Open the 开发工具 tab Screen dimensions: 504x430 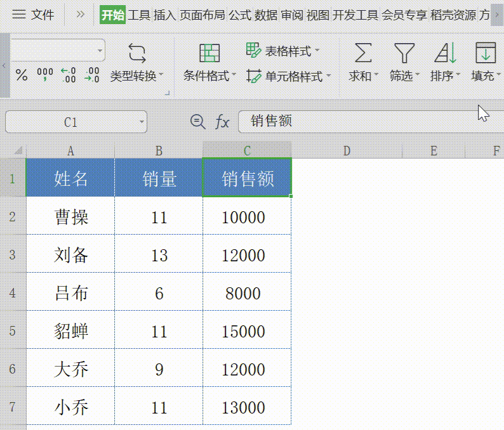coord(355,15)
